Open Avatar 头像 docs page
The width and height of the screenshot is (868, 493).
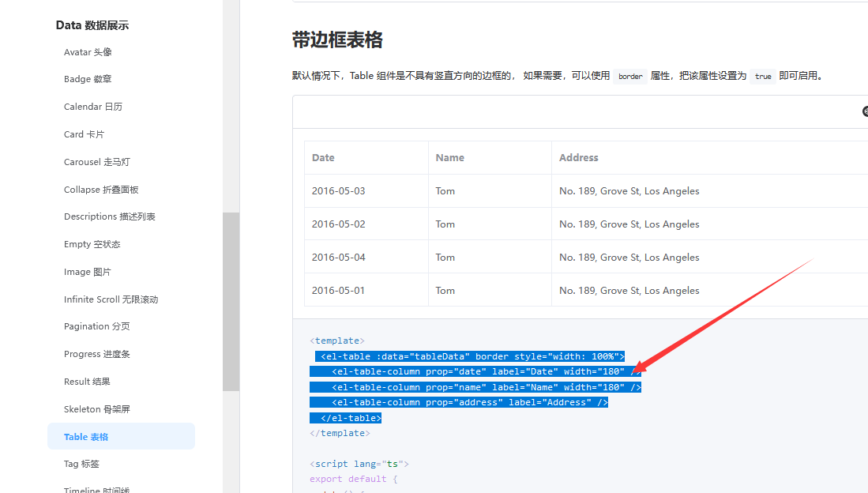(x=88, y=52)
